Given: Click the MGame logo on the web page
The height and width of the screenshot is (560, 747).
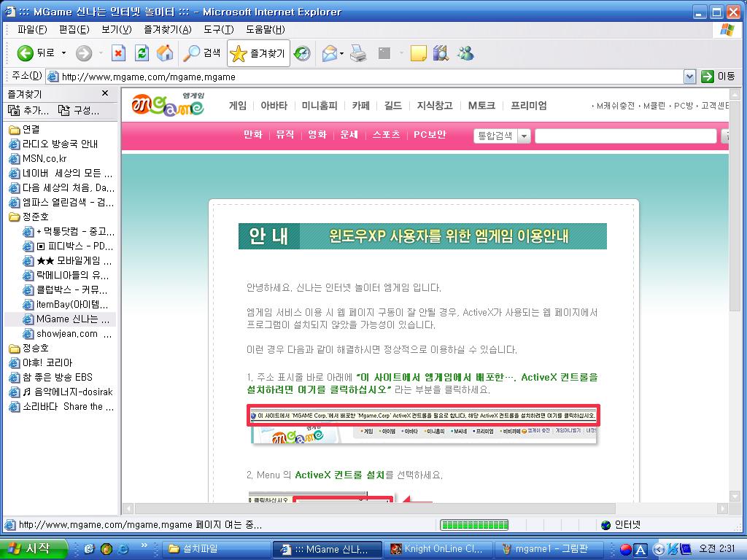Looking at the screenshot, I should coord(169,104).
